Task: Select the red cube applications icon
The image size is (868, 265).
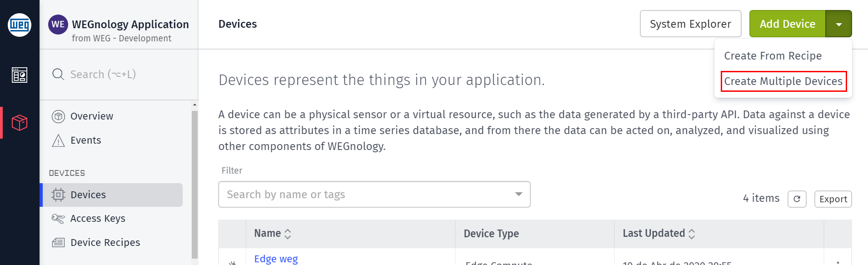Action: pyautogui.click(x=20, y=123)
